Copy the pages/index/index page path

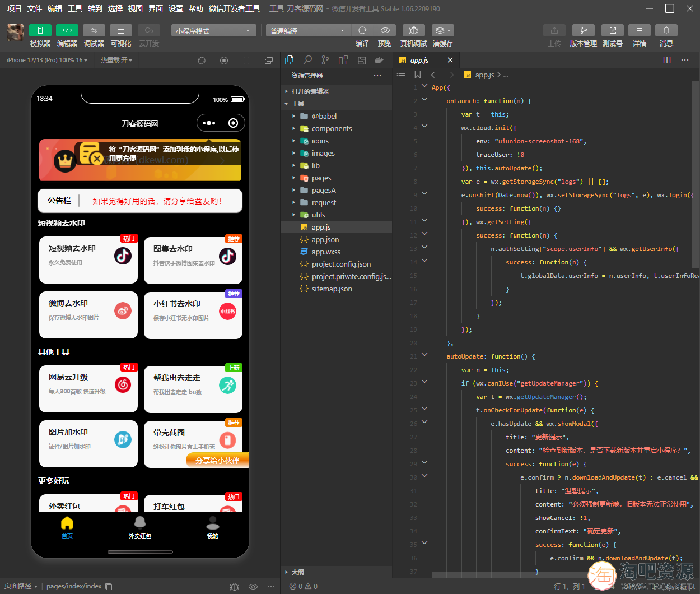[x=109, y=586]
